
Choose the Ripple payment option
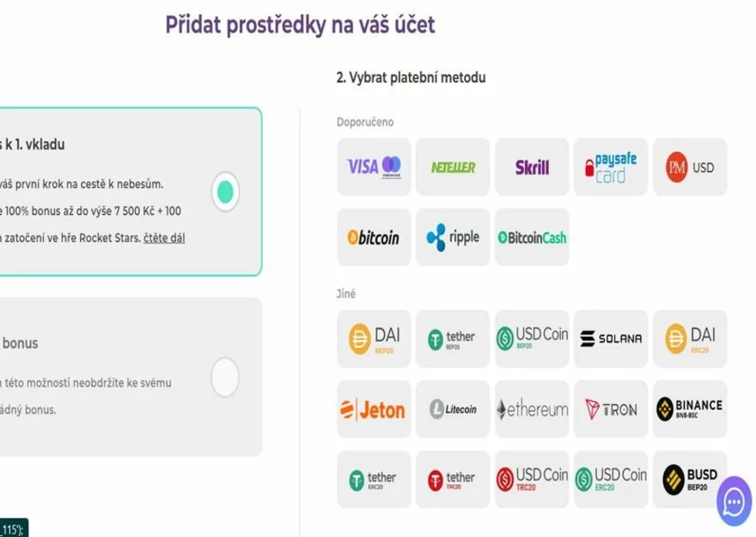(x=453, y=238)
